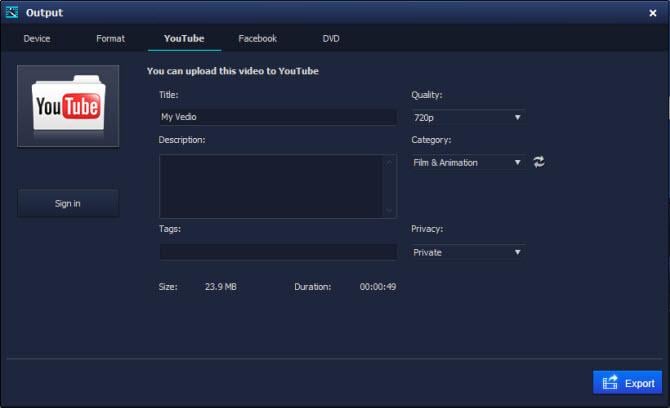Screen dimensions: 670x408
Task: Close the Output dialog
Action: tap(652, 13)
